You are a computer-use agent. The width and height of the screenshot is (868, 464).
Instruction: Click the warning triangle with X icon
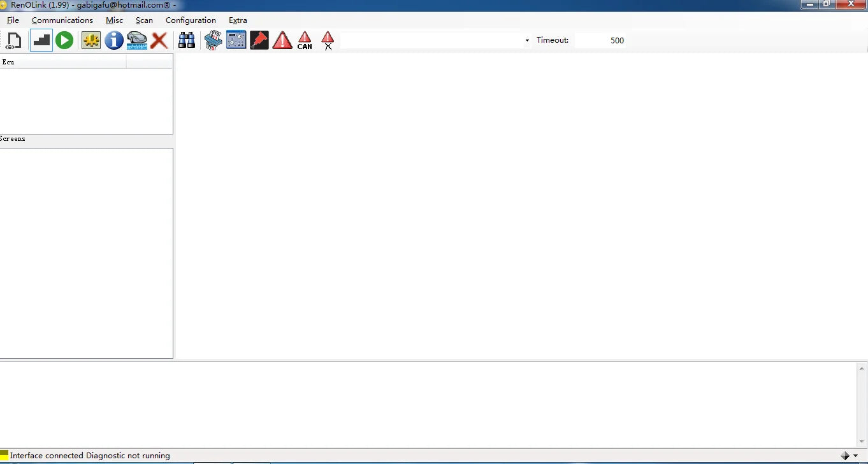[x=328, y=41]
